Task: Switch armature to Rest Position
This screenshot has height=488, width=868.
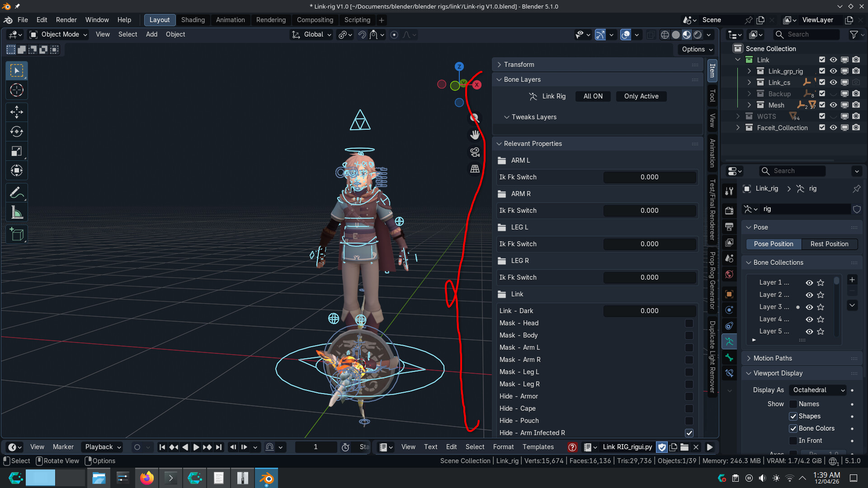Action: click(x=830, y=244)
